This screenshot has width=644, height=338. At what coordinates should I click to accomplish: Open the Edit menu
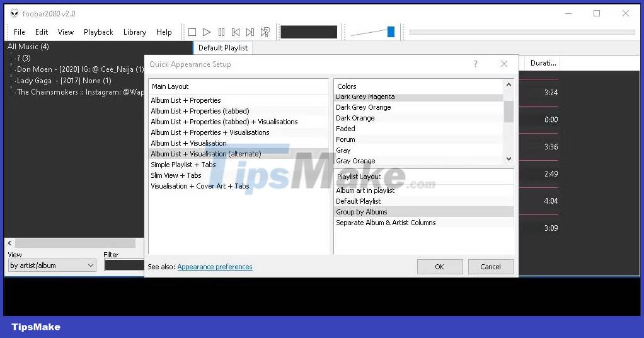tap(42, 32)
